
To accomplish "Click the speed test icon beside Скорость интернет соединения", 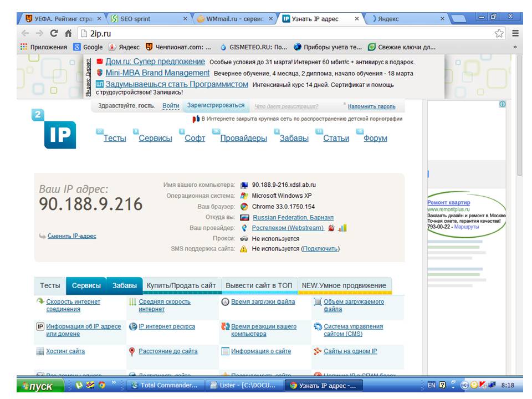I will [x=40, y=301].
